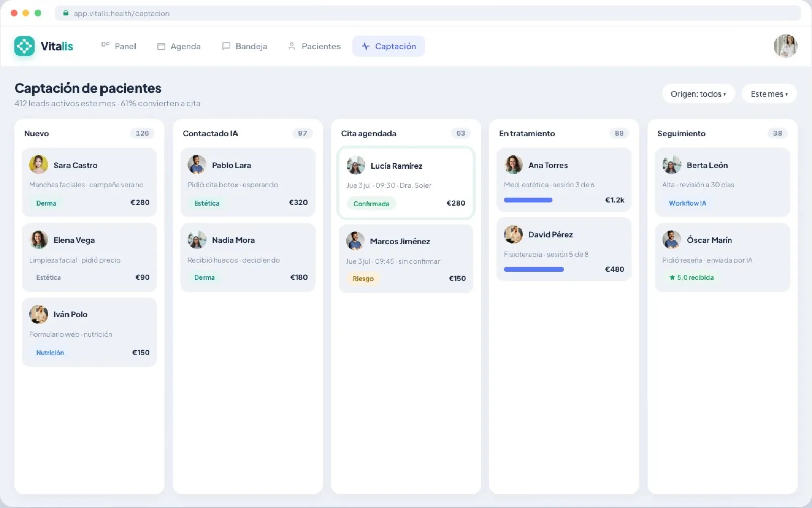The height and width of the screenshot is (508, 812).
Task: Open the user profile avatar
Action: 786,46
